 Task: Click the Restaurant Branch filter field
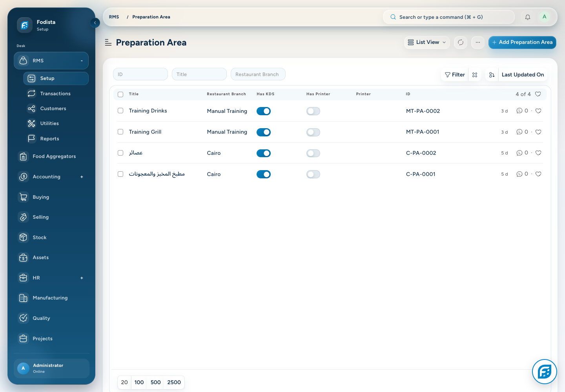[258, 74]
